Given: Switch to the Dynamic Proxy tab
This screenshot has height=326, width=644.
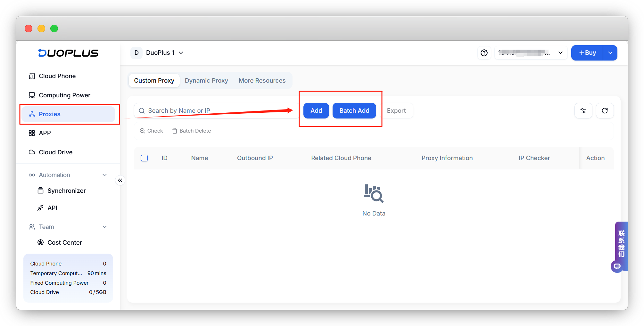Looking at the screenshot, I should 206,80.
